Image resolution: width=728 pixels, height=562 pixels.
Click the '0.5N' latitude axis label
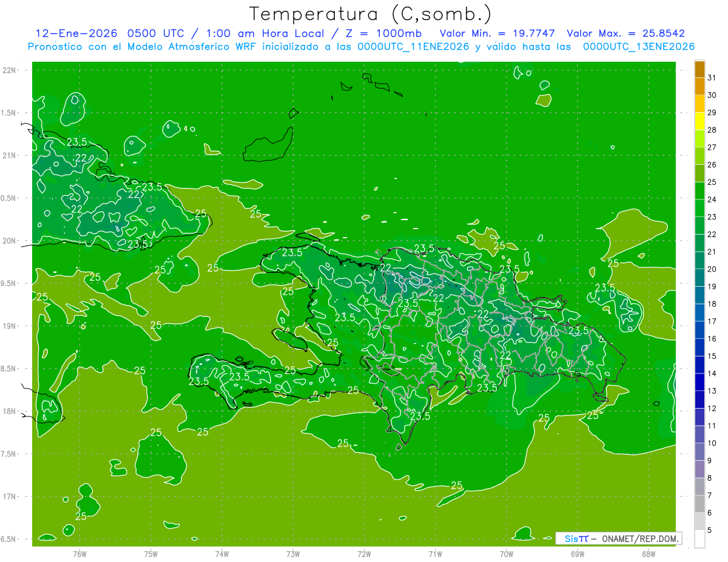coord(9,198)
